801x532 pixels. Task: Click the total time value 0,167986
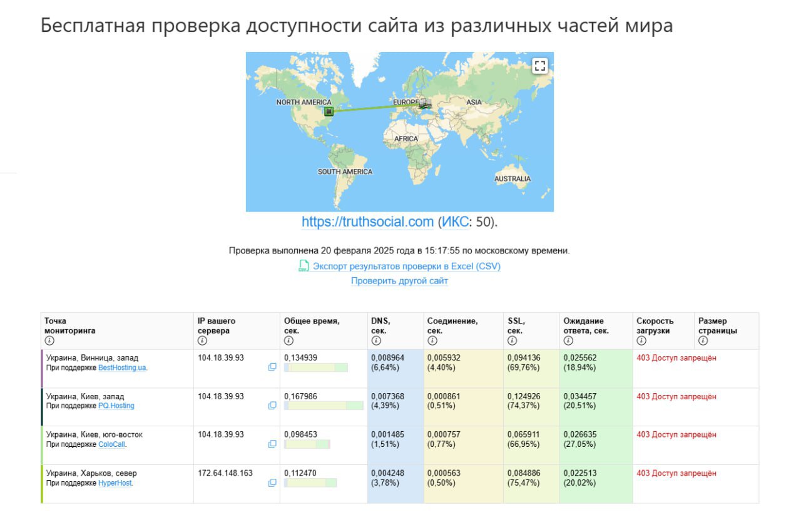tap(300, 396)
